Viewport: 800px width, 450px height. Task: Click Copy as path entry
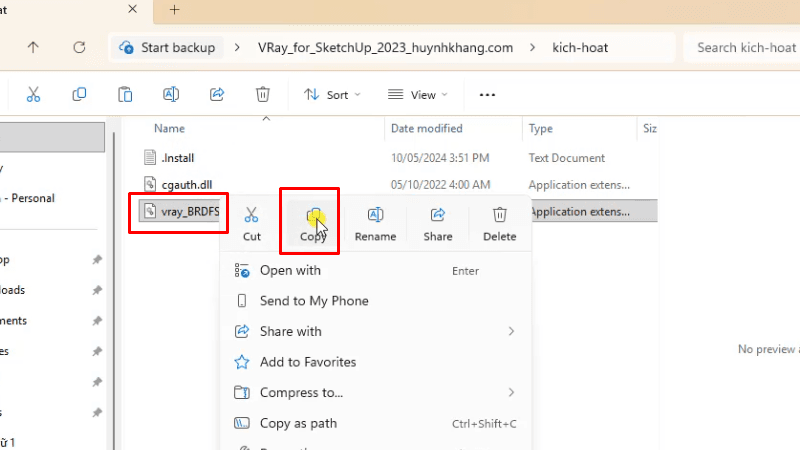(376, 423)
